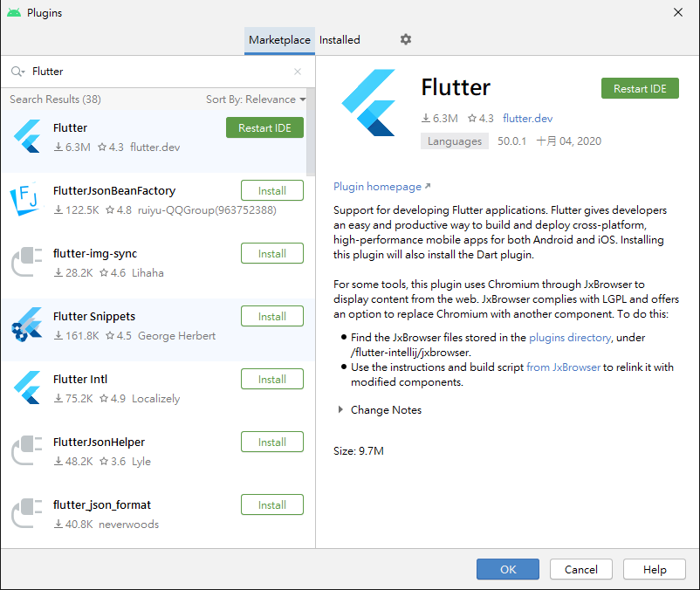Click the Languages tag
700x590 pixels.
(x=455, y=141)
